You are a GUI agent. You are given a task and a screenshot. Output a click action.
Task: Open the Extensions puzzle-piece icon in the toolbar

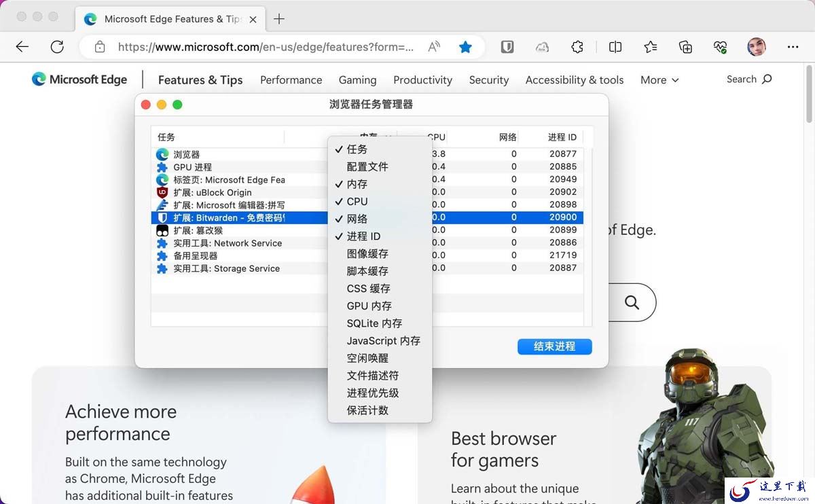[x=577, y=47]
